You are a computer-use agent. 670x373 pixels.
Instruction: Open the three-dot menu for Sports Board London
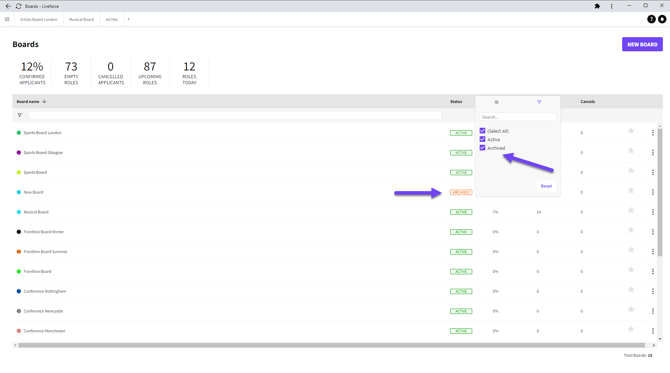(653, 133)
